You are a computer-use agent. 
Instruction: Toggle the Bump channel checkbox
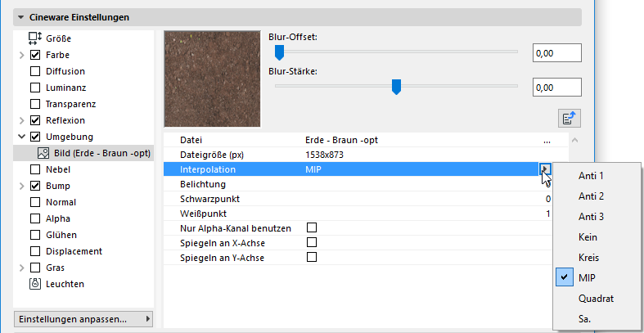coord(35,186)
